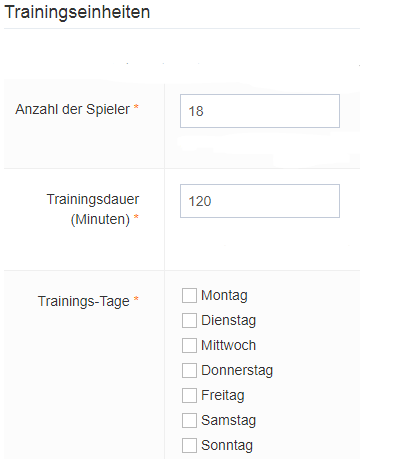Click the Dienstag label text

[229, 321]
